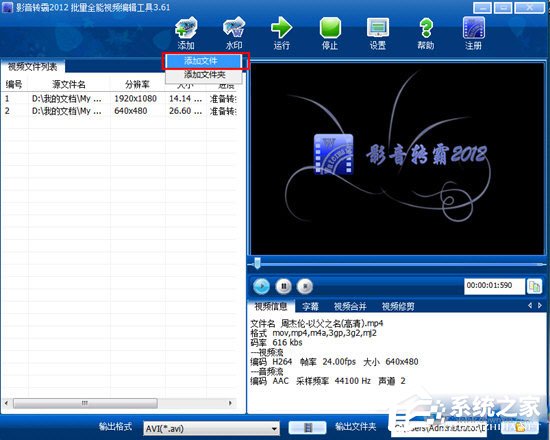Click the 停止 stop icon

tap(330, 33)
